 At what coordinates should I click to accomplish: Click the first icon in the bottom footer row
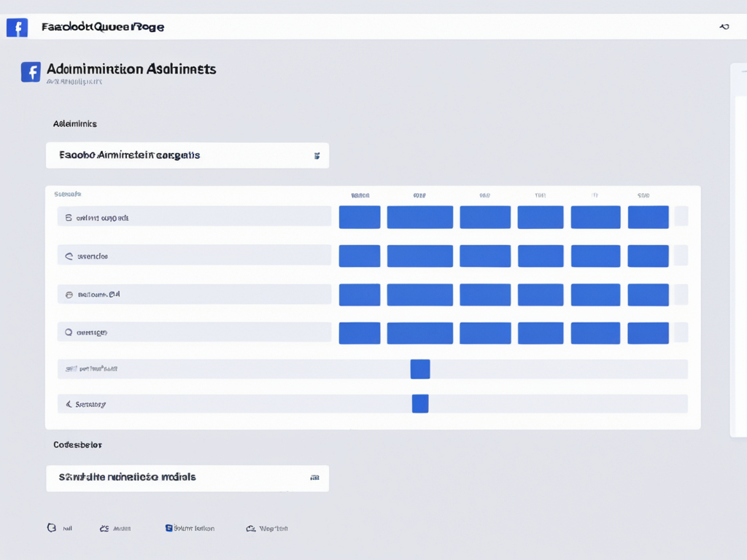click(x=51, y=527)
